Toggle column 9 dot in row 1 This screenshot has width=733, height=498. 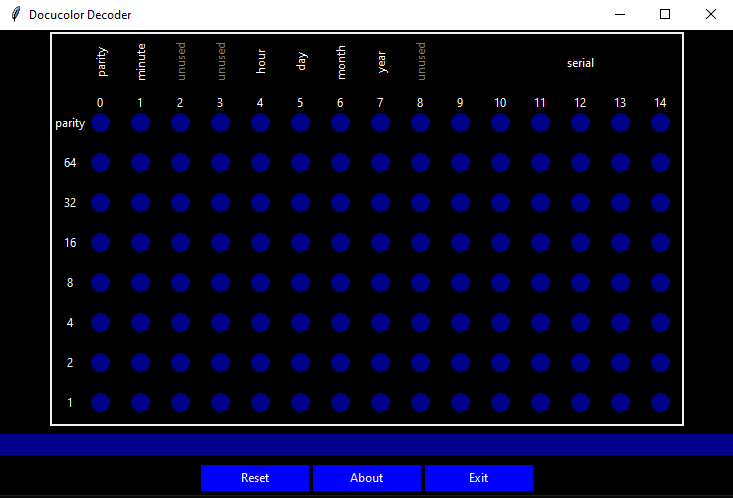(x=460, y=403)
